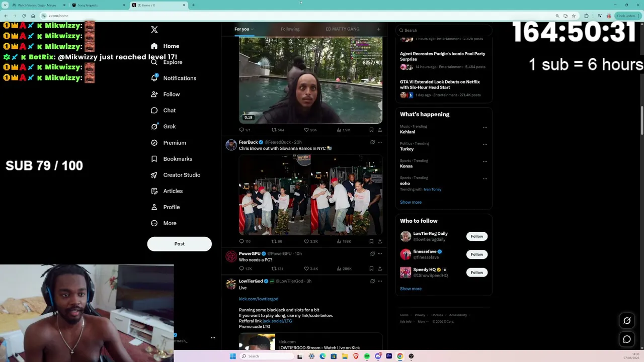Screen dimensions: 644x362
Task: Open the FearBuck post more options menu
Action: [380, 142]
